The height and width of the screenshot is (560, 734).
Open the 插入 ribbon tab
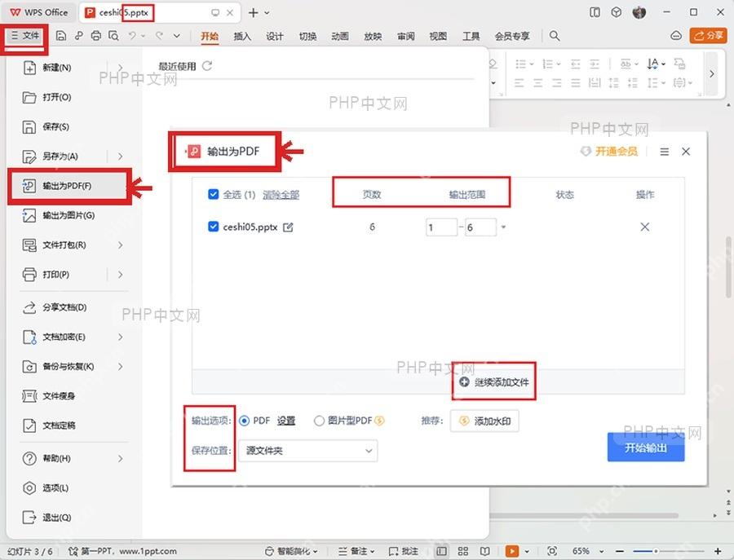pyautogui.click(x=242, y=36)
